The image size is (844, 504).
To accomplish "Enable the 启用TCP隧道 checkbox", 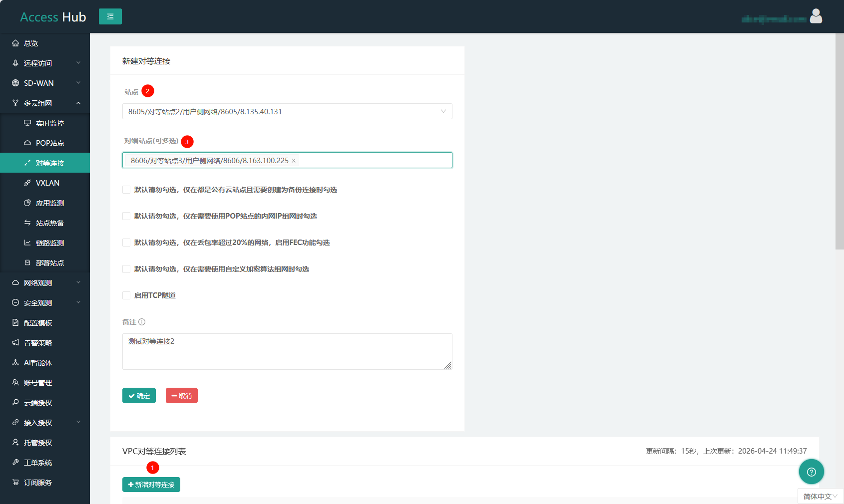I will point(126,295).
